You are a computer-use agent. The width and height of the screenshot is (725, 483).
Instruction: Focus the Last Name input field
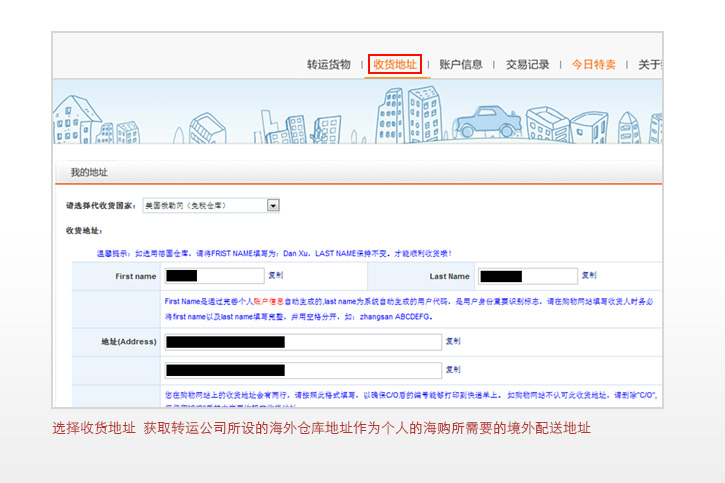[527, 276]
